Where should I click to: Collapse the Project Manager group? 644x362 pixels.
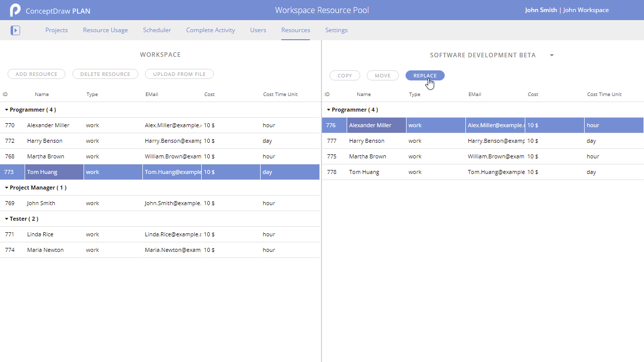click(7, 188)
